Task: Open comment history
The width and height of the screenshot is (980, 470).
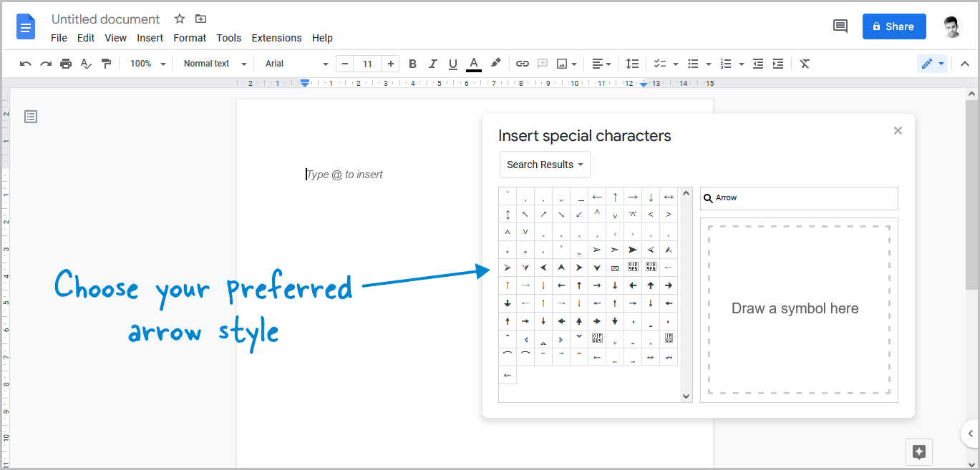Action: coord(840,26)
